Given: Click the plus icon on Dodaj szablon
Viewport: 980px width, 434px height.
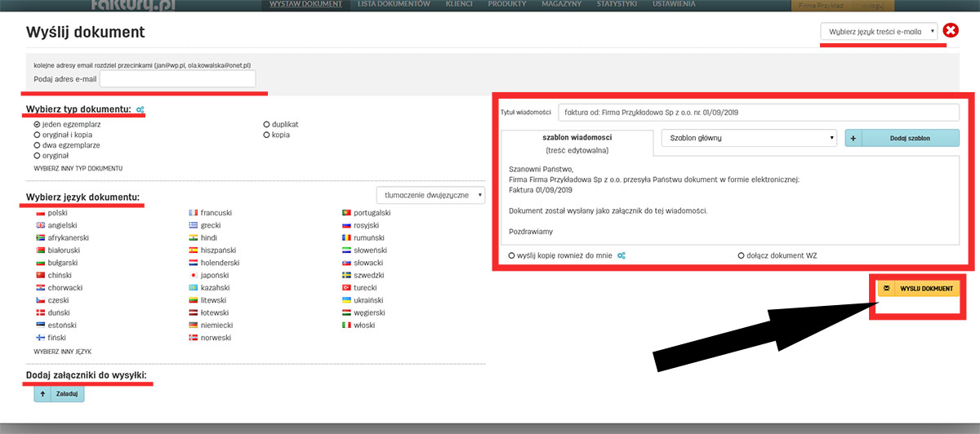Looking at the screenshot, I should [853, 138].
